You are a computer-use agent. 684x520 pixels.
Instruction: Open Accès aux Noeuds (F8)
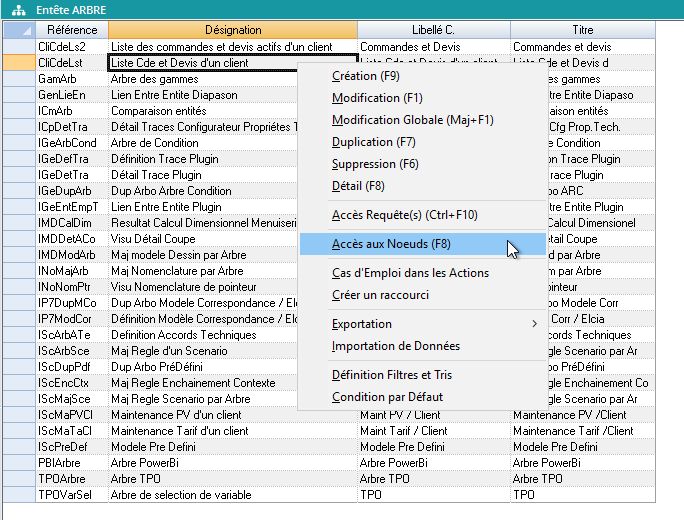[391, 244]
